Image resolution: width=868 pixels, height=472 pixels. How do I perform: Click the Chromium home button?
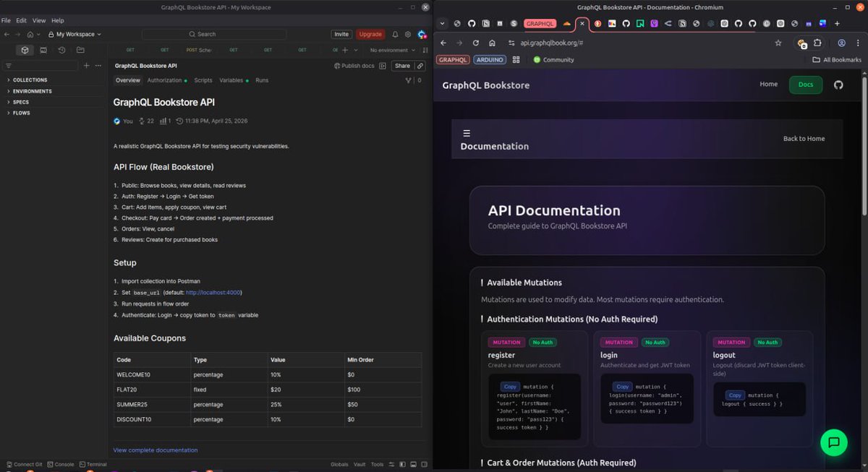[x=493, y=43]
